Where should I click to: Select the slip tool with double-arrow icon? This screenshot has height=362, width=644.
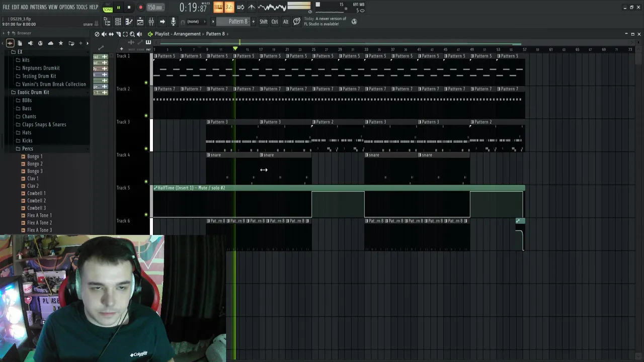[111, 34]
